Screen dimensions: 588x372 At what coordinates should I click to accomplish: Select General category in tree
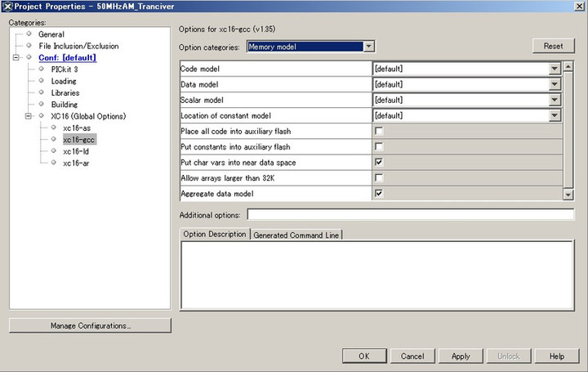(51, 34)
